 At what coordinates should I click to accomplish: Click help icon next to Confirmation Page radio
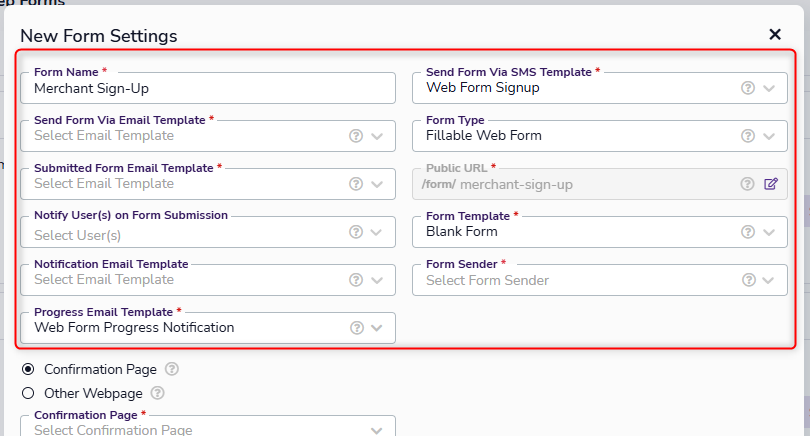pyautogui.click(x=172, y=370)
